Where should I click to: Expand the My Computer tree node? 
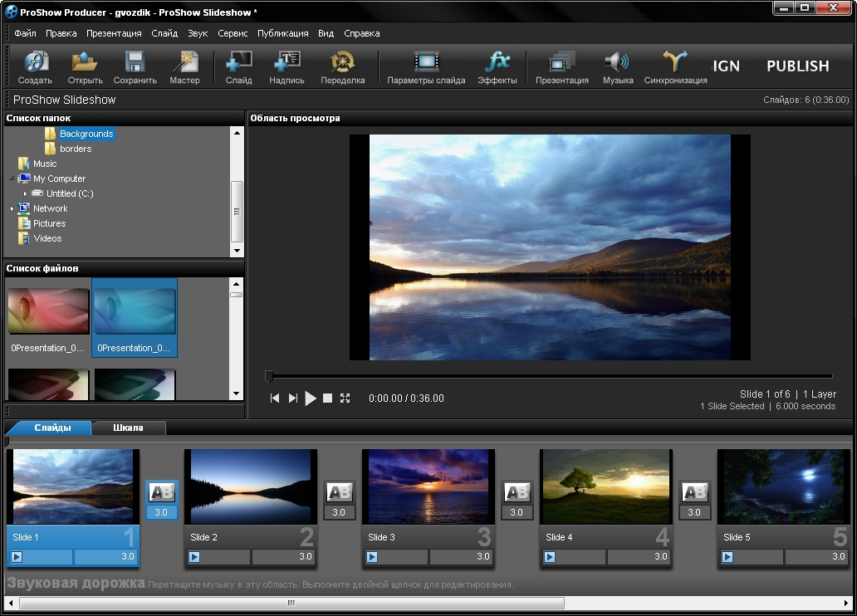click(x=12, y=178)
